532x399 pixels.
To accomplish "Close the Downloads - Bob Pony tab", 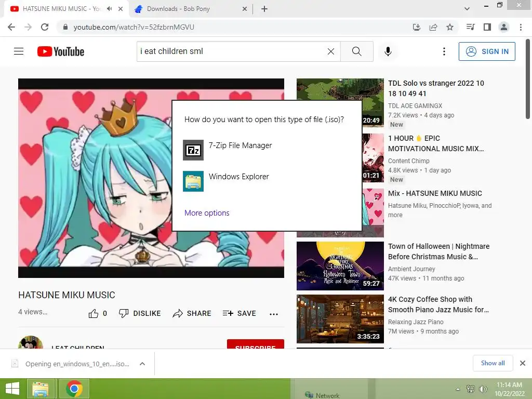I will tap(245, 9).
